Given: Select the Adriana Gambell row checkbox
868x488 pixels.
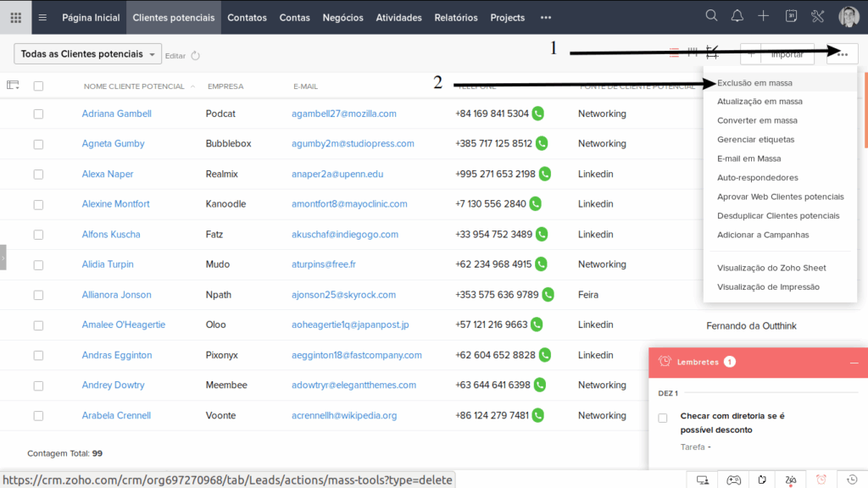Looking at the screenshot, I should coord(38,114).
